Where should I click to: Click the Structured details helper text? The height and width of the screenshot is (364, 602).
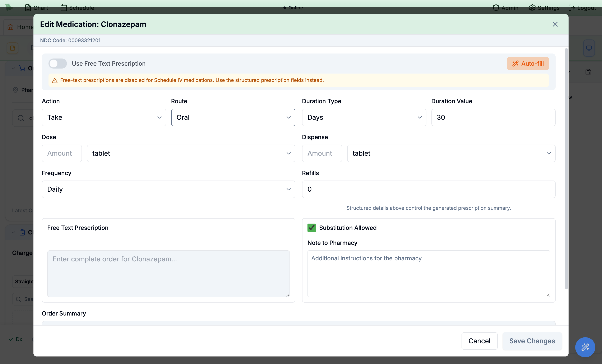pyautogui.click(x=429, y=208)
